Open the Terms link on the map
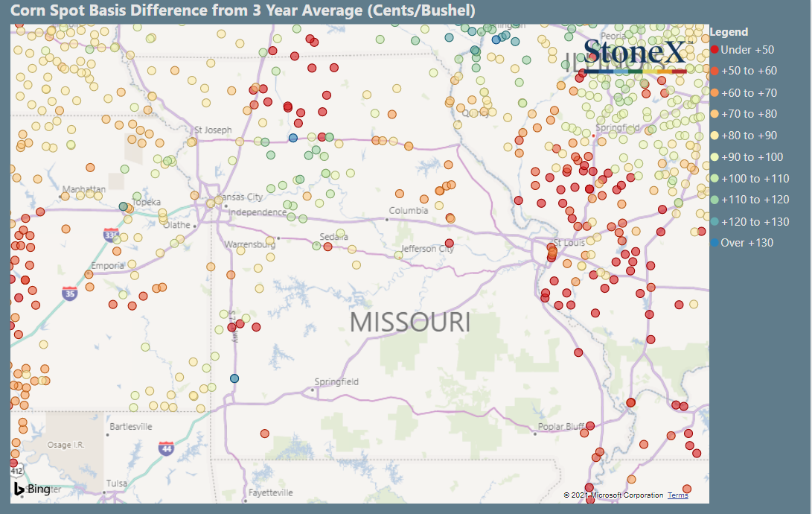Viewport: 812px width, 514px height. click(677, 495)
